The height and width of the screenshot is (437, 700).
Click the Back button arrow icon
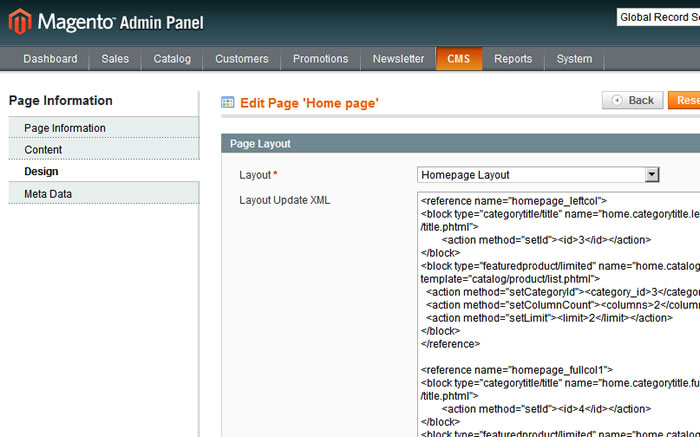pyautogui.click(x=617, y=100)
